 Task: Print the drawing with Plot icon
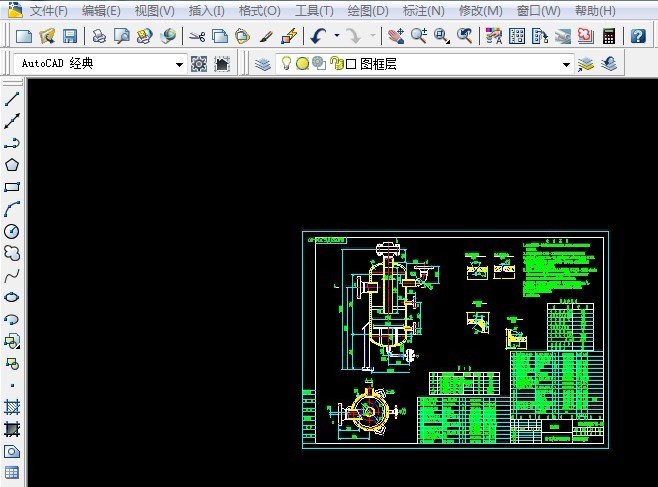pyautogui.click(x=99, y=36)
